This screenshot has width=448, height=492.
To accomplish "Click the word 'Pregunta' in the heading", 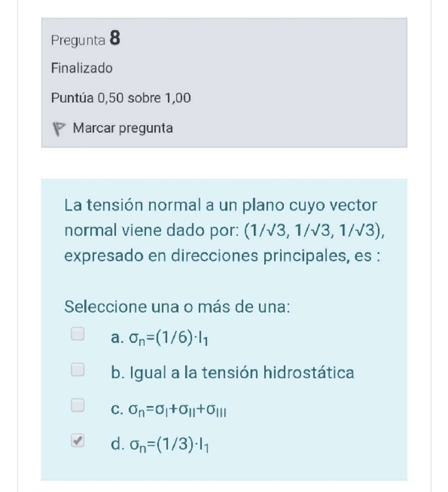I will 78,41.
